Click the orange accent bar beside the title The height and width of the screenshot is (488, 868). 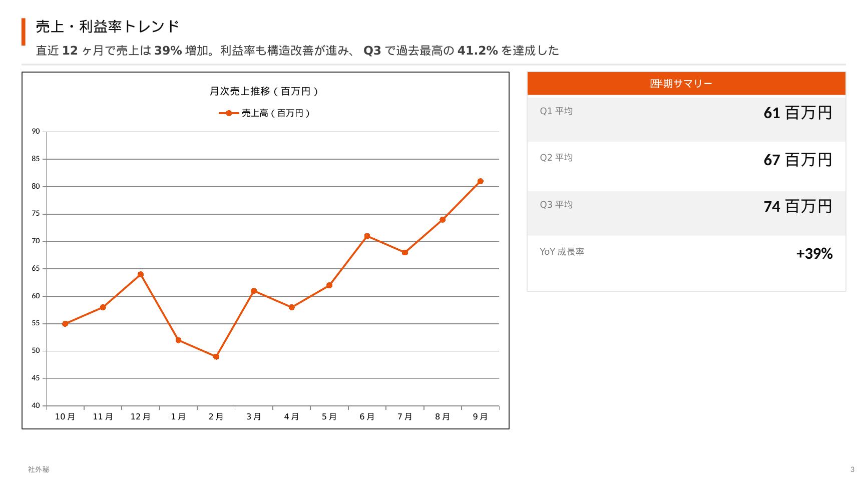tap(24, 32)
